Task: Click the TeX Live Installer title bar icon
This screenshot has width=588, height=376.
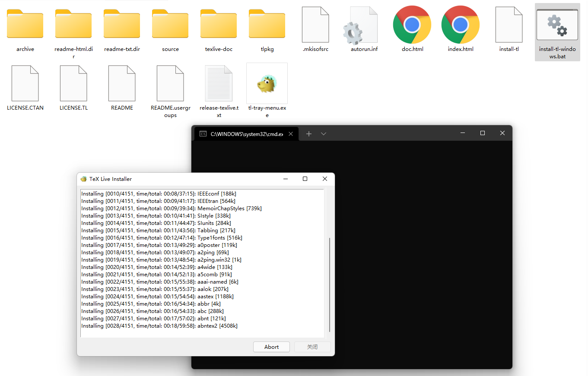Action: click(84, 179)
